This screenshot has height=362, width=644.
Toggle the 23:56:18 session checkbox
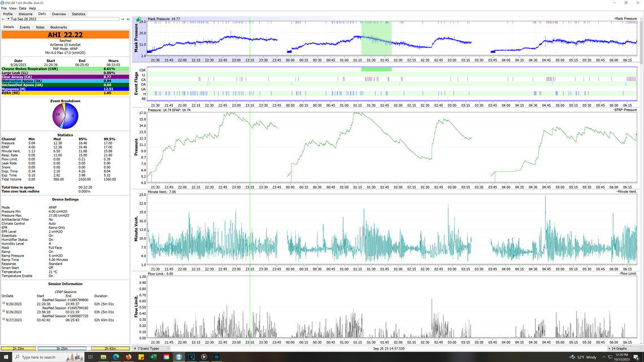point(4,312)
